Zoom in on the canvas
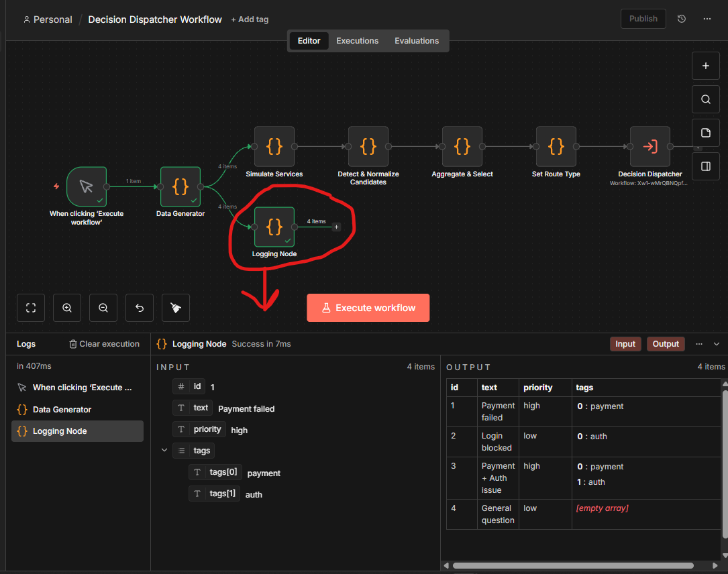This screenshot has height=574, width=728. [x=67, y=307]
